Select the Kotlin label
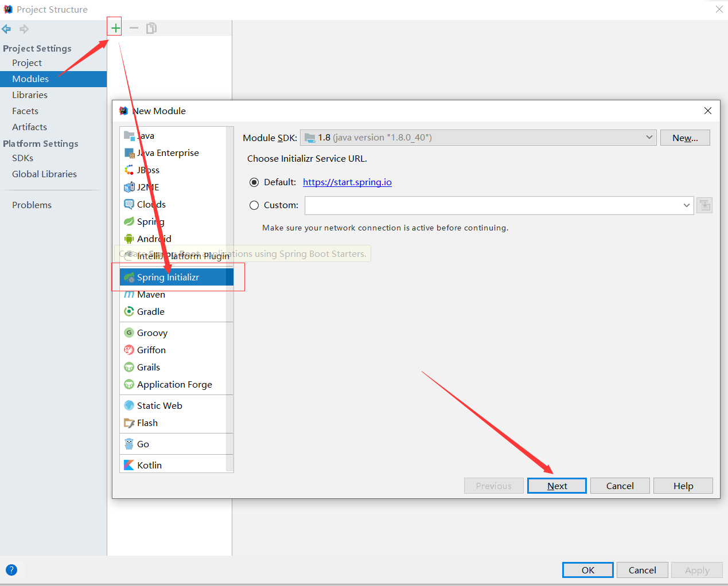Viewport: 728px width, 586px height. point(150,466)
